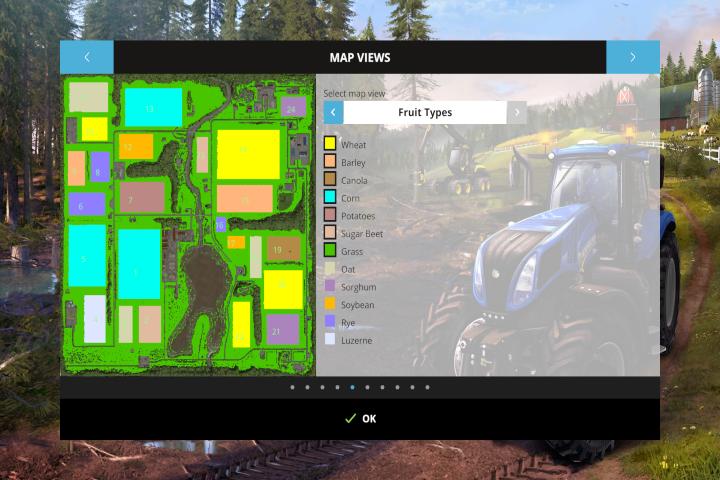Click the Corn cyan color swatch
Viewport: 720px width, 480px height.
(330, 198)
